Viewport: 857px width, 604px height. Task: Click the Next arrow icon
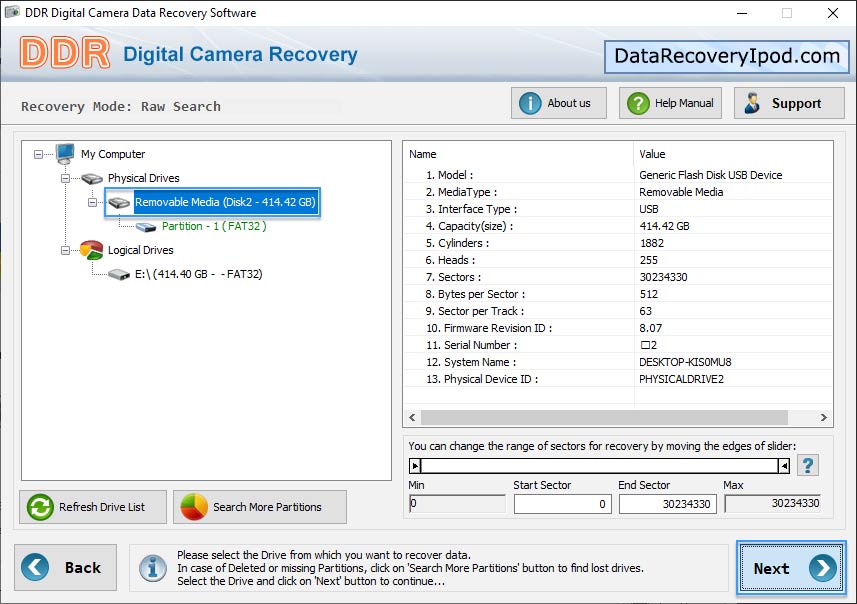click(x=823, y=568)
